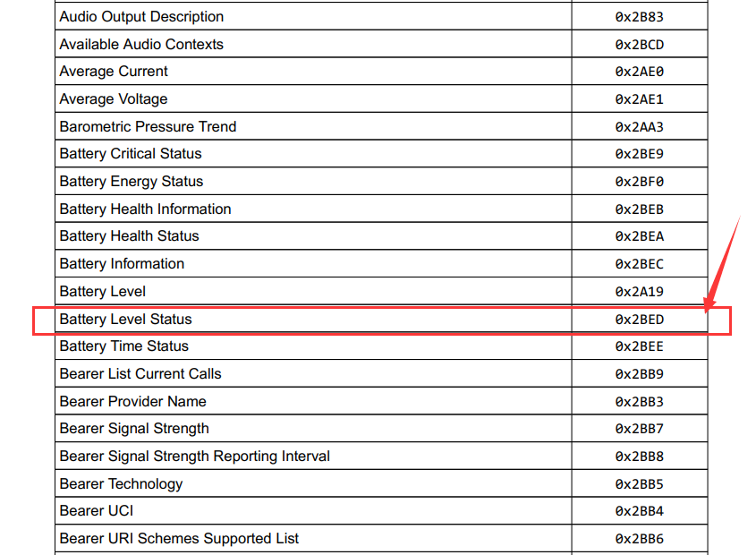Click the 0x2BB9 value
The image size is (756, 555).
[x=640, y=374]
